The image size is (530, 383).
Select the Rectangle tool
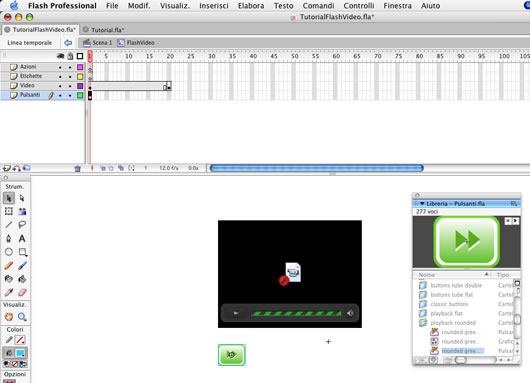22,252
